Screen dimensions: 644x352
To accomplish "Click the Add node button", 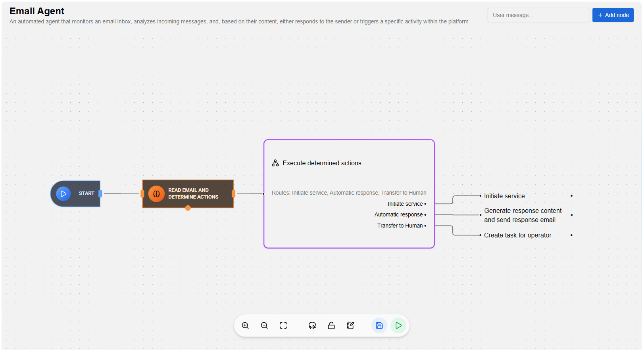I will pos(613,15).
